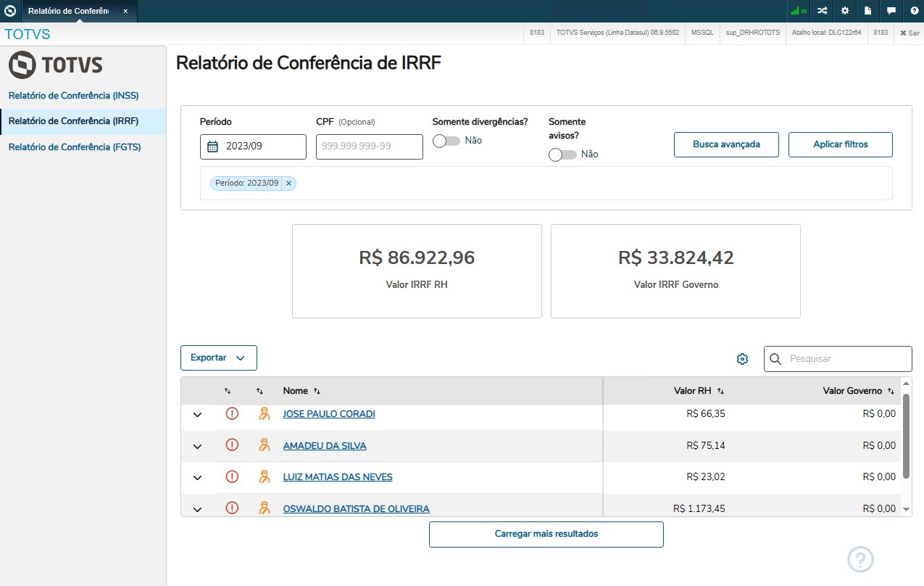This screenshot has height=586, width=924.
Task: Open settings gear in top toolbar
Action: [845, 11]
